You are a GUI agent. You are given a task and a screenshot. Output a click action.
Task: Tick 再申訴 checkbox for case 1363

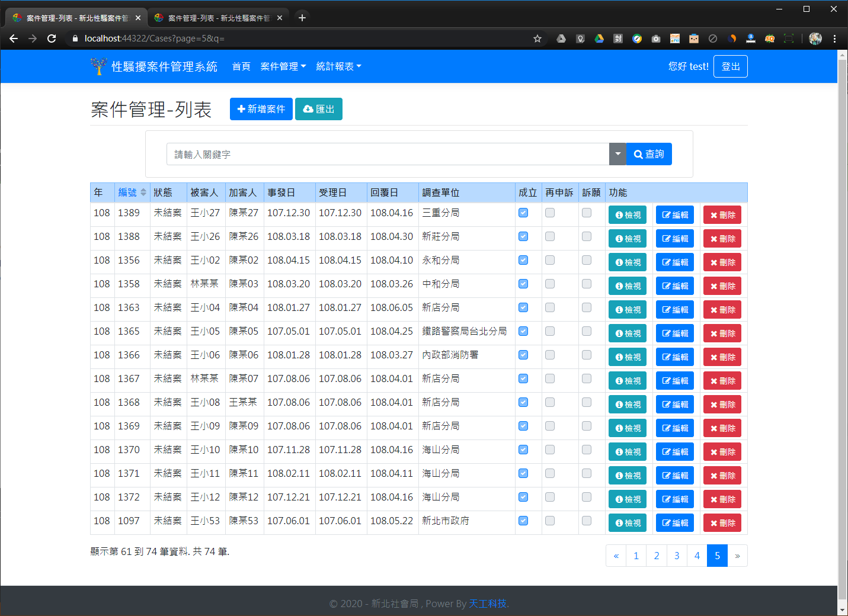(x=550, y=307)
